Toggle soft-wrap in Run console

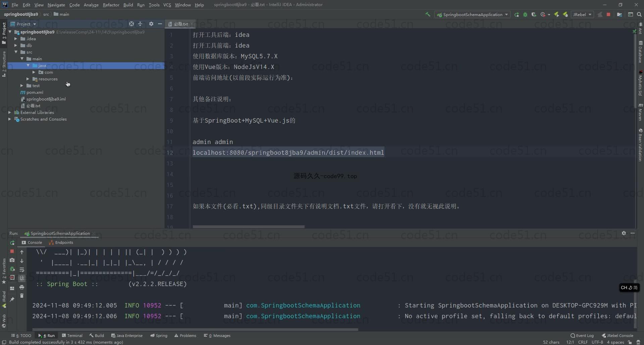pos(22,270)
